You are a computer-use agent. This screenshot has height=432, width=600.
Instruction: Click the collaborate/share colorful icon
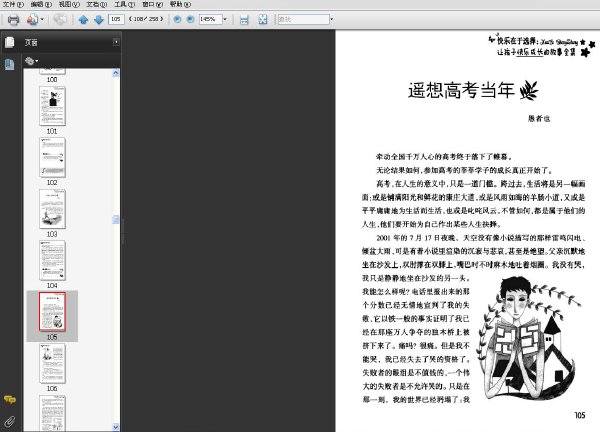[x=32, y=19]
